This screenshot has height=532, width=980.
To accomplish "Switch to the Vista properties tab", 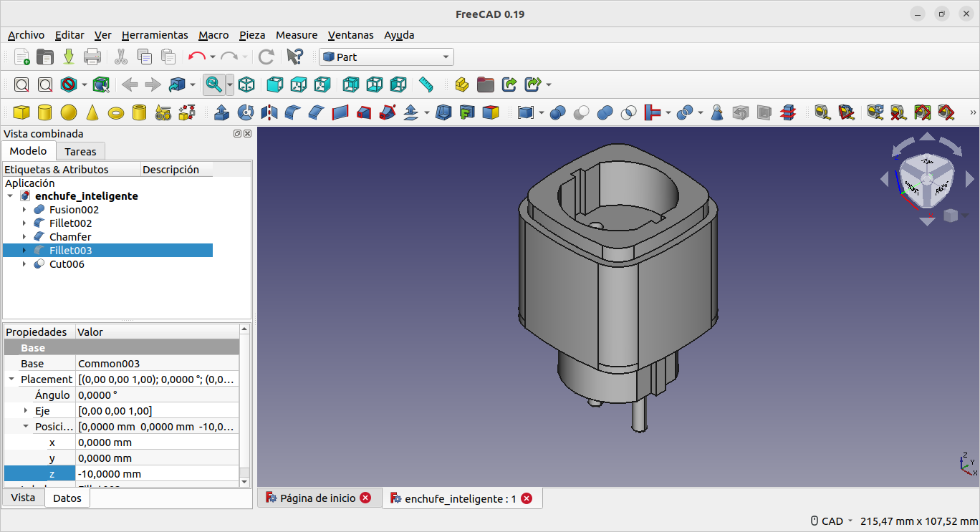I will point(23,498).
